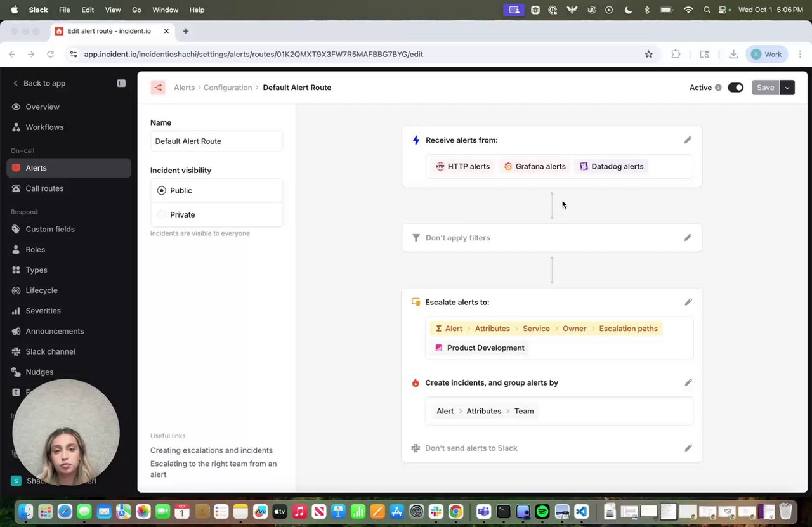Open Types in sidebar

coord(69,270)
